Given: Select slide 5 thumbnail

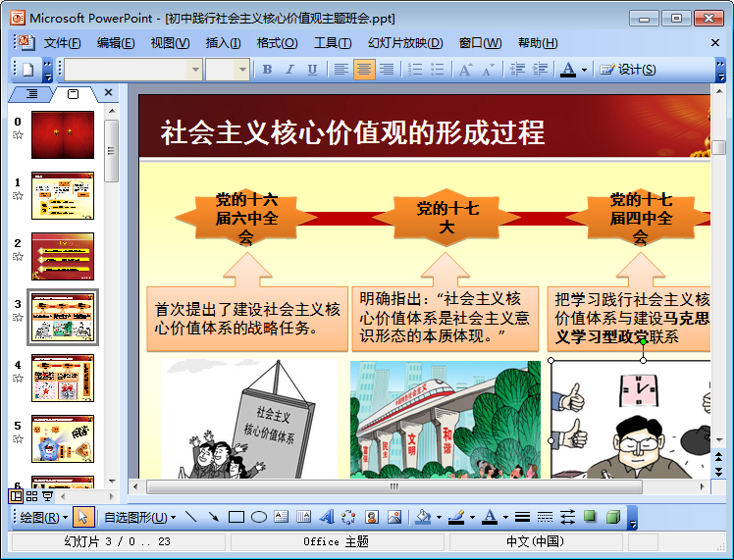Looking at the screenshot, I should pos(63,438).
